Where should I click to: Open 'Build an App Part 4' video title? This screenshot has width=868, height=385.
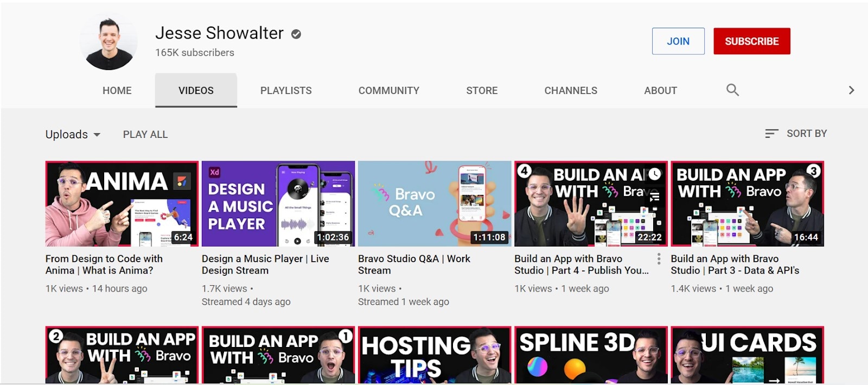point(582,264)
